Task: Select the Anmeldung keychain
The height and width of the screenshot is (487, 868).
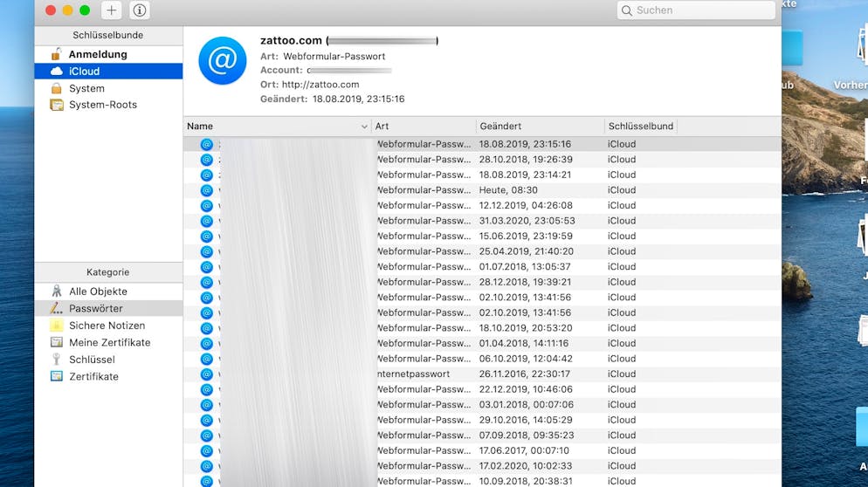Action: pos(97,54)
